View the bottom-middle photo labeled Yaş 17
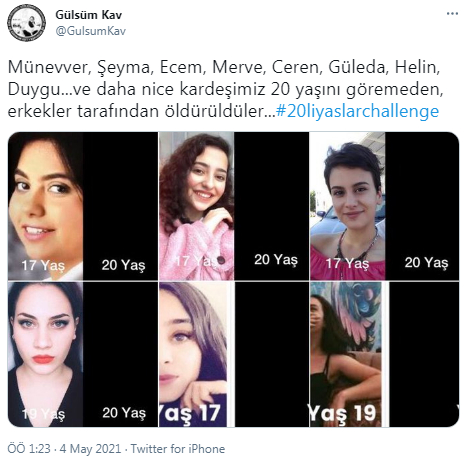468x460 pixels. [x=195, y=354]
